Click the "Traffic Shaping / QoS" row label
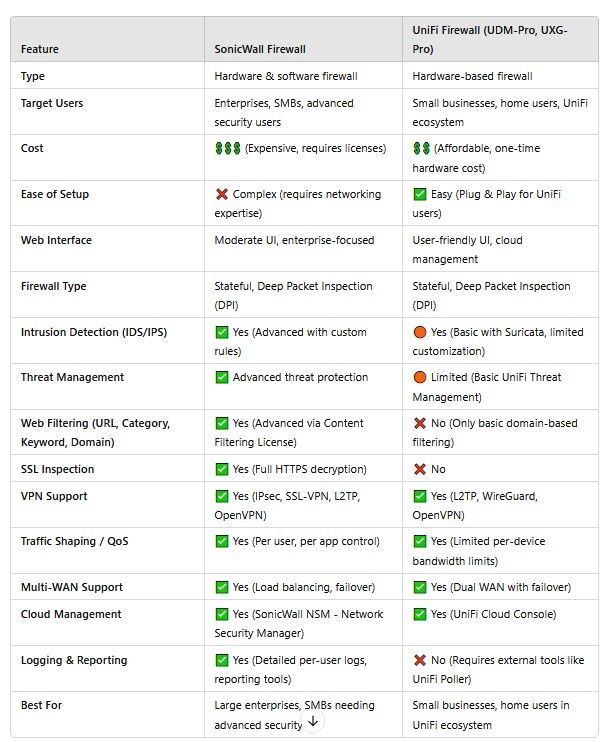This screenshot has height=742, width=614. click(75, 541)
